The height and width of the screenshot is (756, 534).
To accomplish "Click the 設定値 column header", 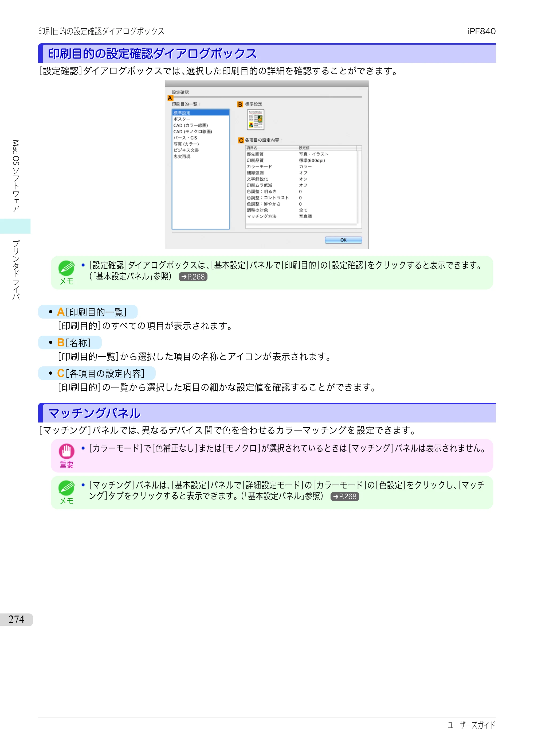I will click(x=327, y=148).
